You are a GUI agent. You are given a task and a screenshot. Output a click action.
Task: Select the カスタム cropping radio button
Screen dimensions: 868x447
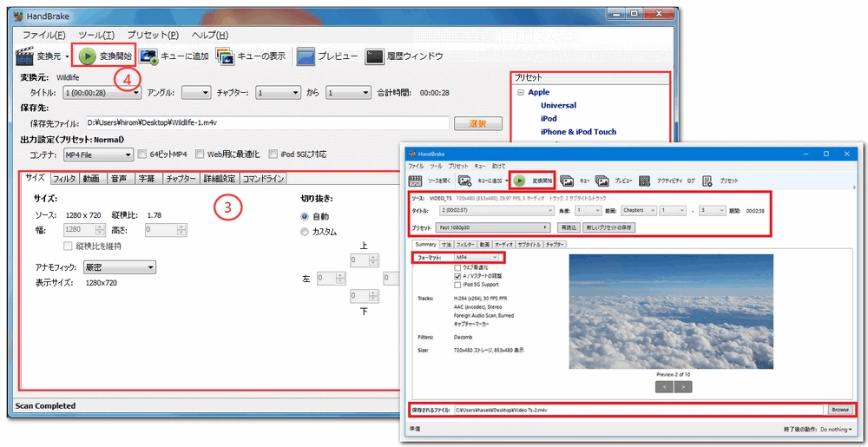point(305,233)
